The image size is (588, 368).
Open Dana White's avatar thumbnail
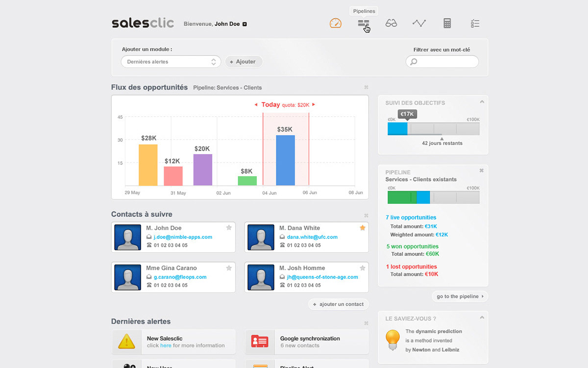pos(261,237)
